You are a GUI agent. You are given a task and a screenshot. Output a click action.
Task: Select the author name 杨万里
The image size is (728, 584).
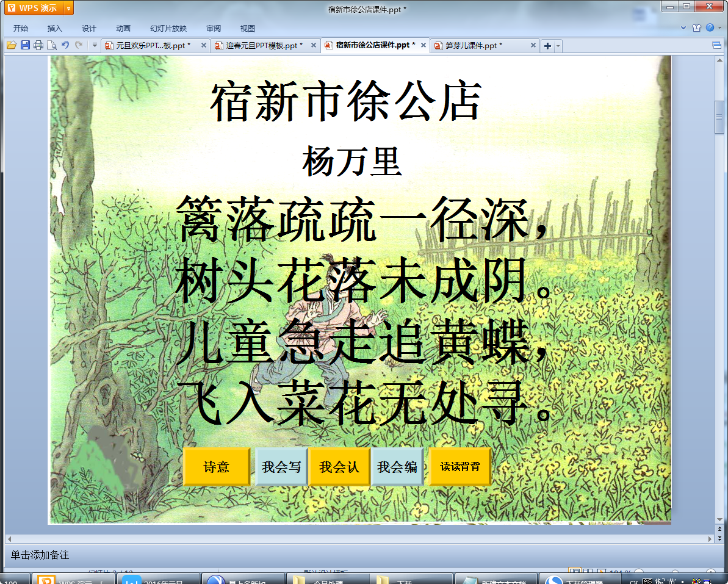click(x=351, y=162)
